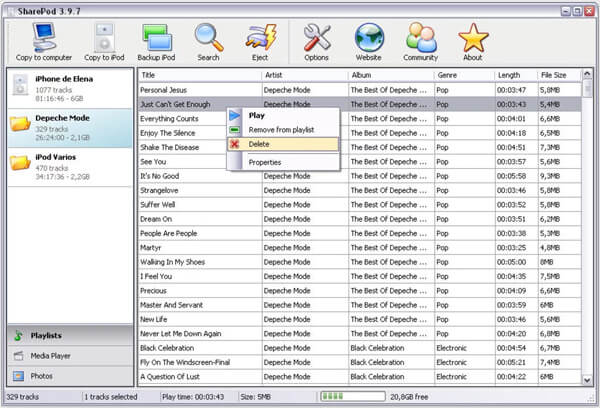
Task: Click the 20,8GB free status text
Action: tap(409, 397)
